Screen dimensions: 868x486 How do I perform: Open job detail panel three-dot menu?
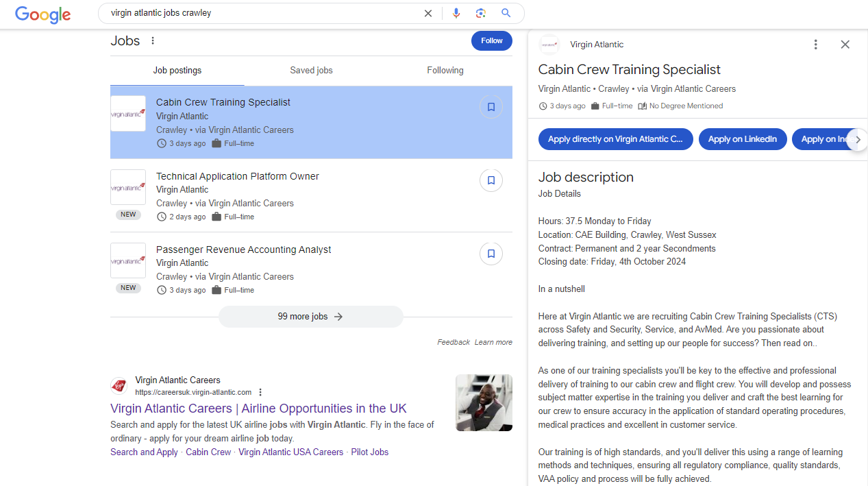[x=815, y=45]
